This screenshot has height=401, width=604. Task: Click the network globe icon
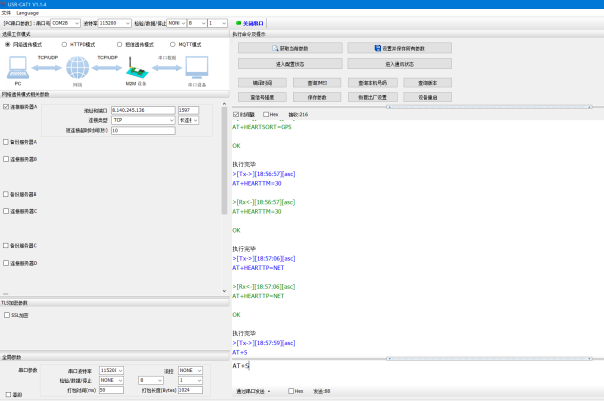pos(77,68)
